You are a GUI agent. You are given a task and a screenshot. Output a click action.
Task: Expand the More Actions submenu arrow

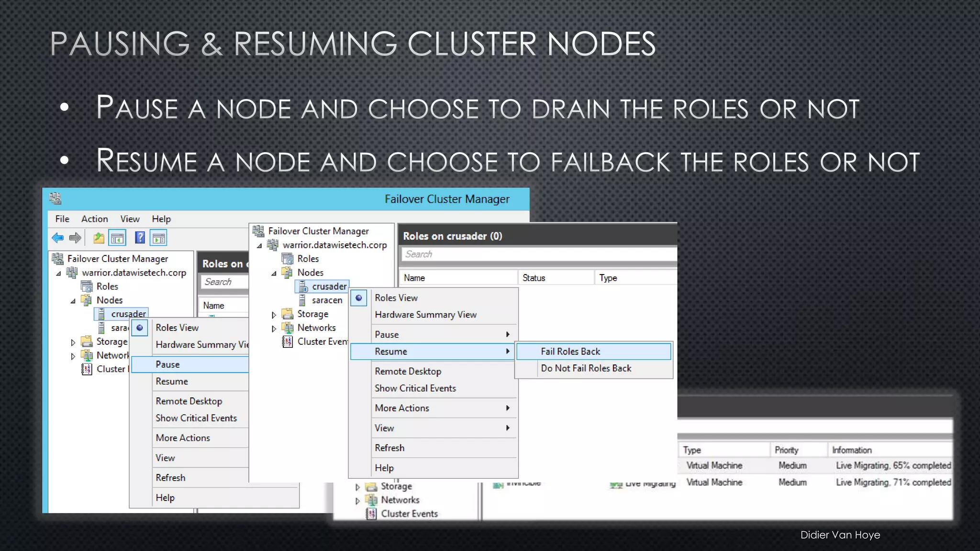coord(508,408)
